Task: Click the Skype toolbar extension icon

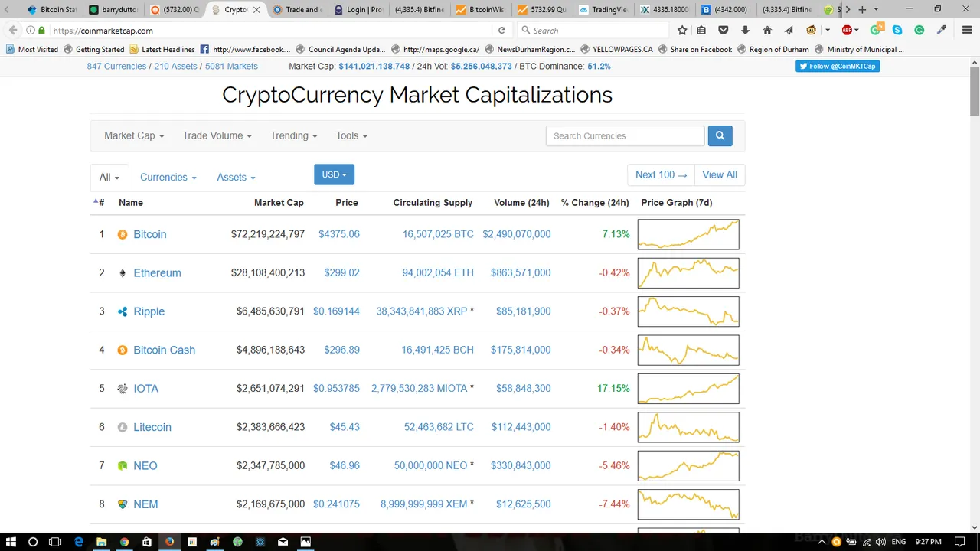Action: [897, 31]
